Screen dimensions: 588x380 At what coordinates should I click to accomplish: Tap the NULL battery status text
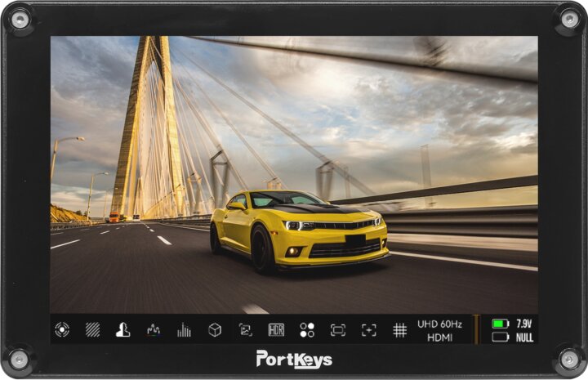[x=524, y=338]
